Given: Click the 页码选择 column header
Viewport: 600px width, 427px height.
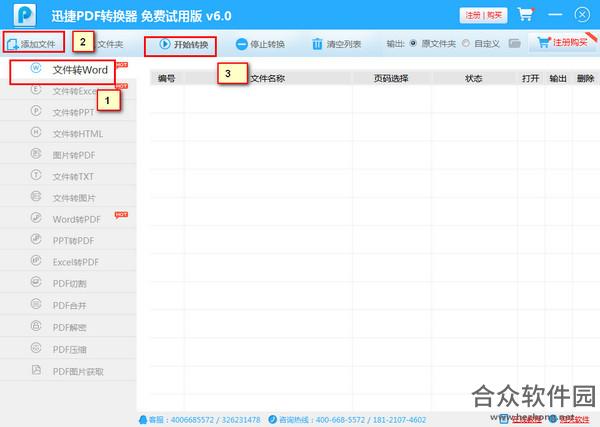Looking at the screenshot, I should (391, 78).
